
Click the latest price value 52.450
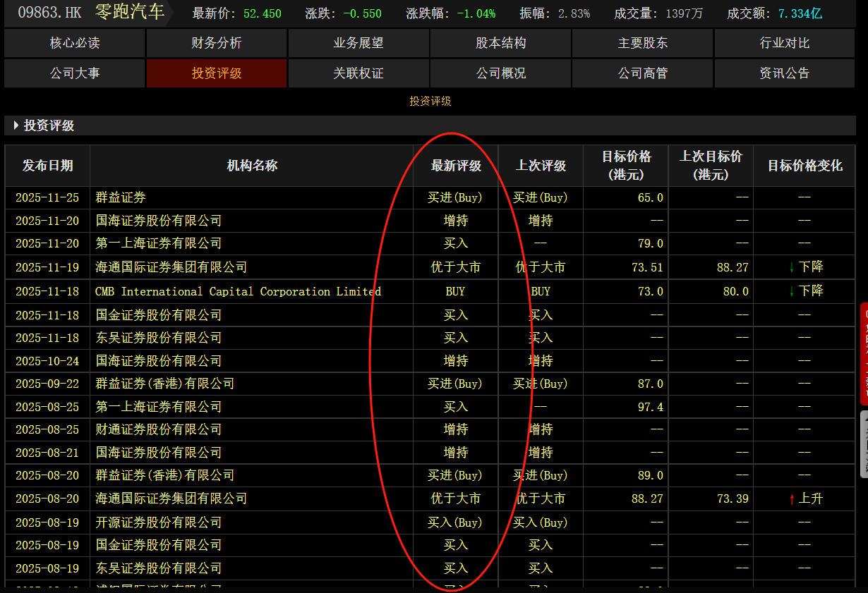pyautogui.click(x=263, y=13)
